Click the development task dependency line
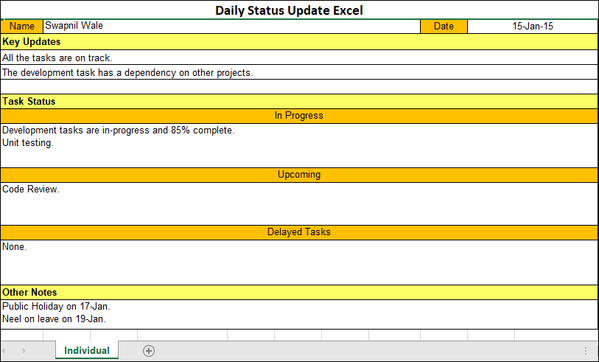The height and width of the screenshot is (362, 599). (299, 73)
